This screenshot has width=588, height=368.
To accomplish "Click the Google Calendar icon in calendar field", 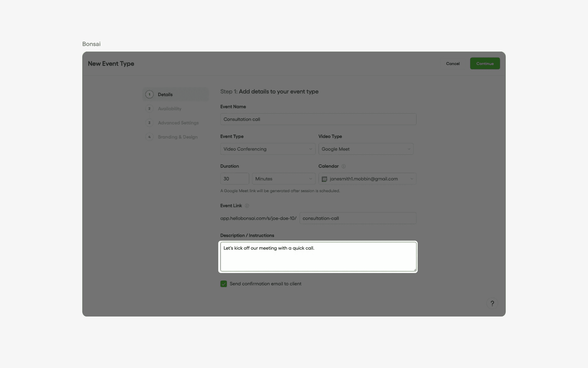I will tap(324, 179).
